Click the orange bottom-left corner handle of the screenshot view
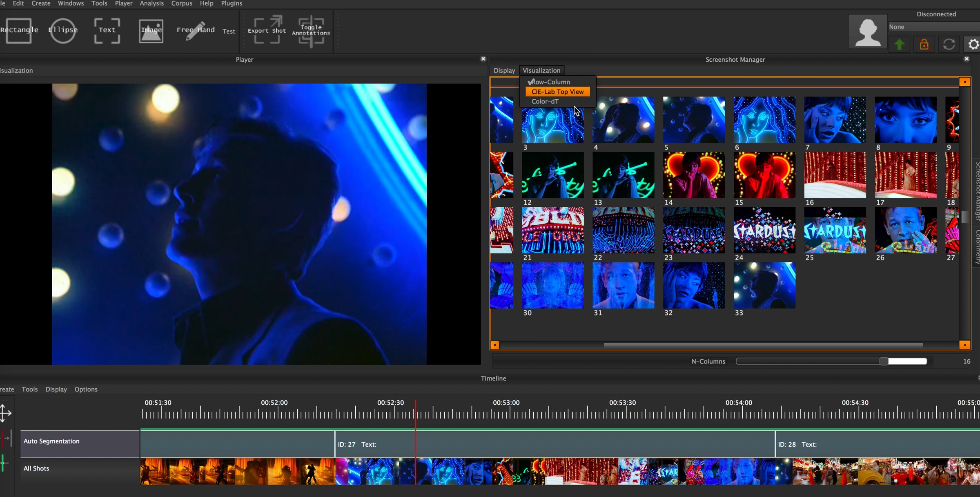The image size is (980, 497). (x=495, y=345)
